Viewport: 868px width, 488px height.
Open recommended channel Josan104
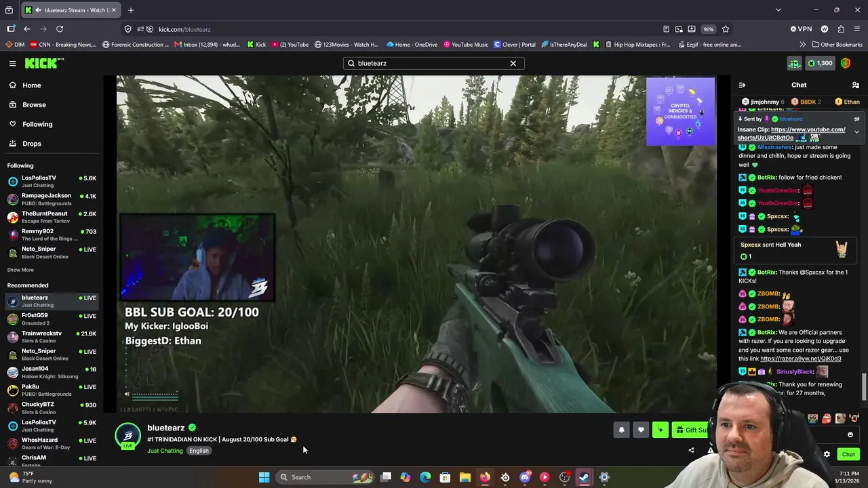[52, 373]
